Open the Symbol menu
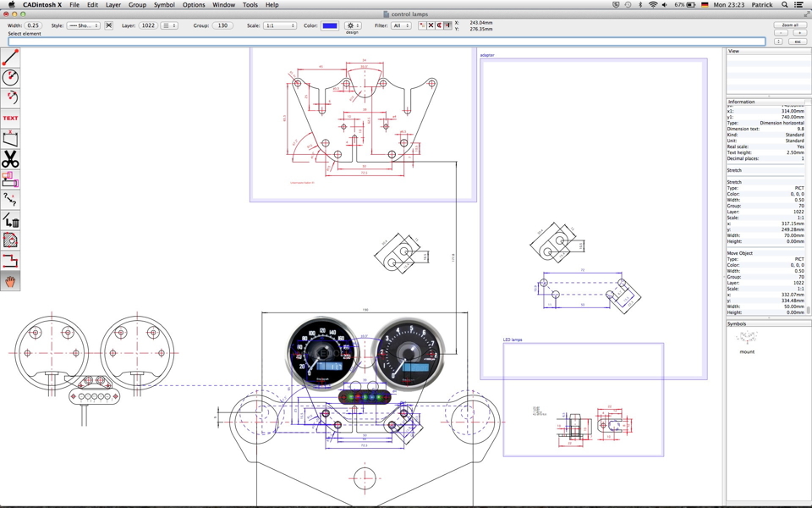This screenshot has width=812, height=508. tap(164, 5)
